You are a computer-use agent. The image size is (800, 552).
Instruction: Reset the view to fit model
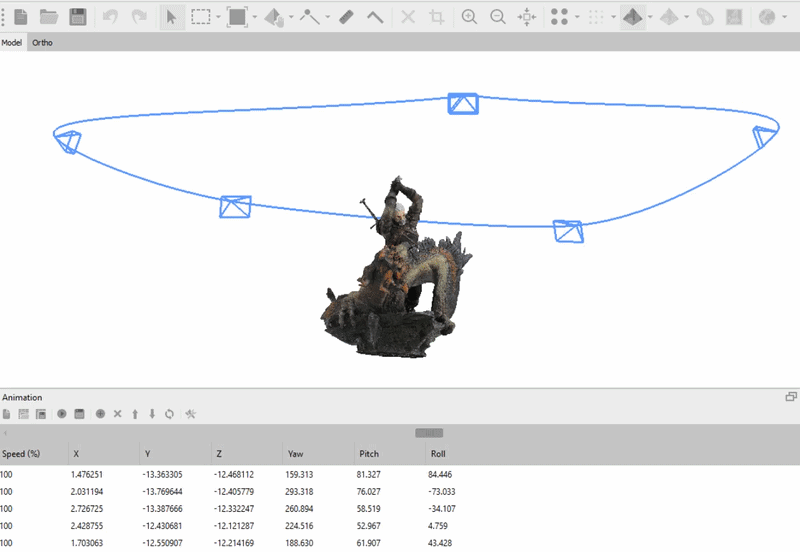pyautogui.click(x=527, y=17)
